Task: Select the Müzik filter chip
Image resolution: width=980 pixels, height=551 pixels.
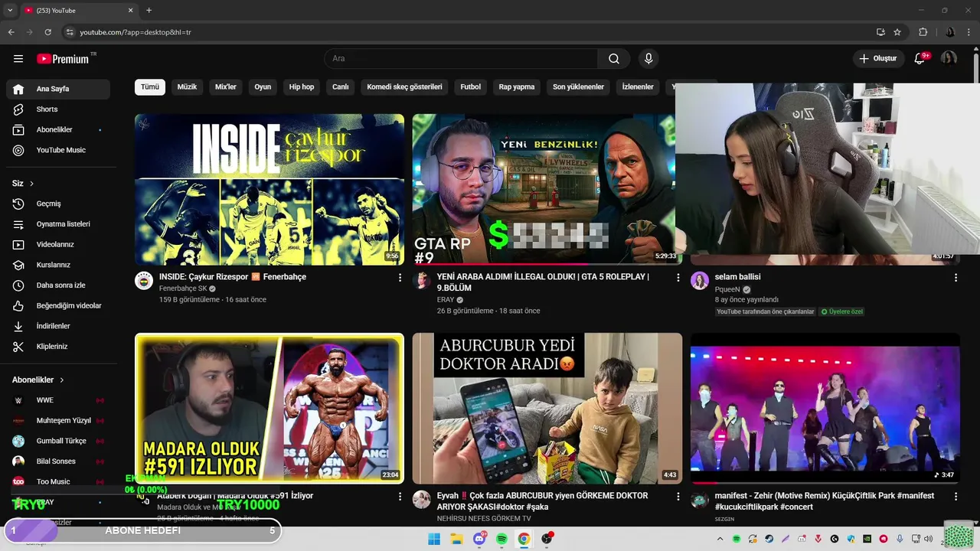Action: pyautogui.click(x=187, y=87)
